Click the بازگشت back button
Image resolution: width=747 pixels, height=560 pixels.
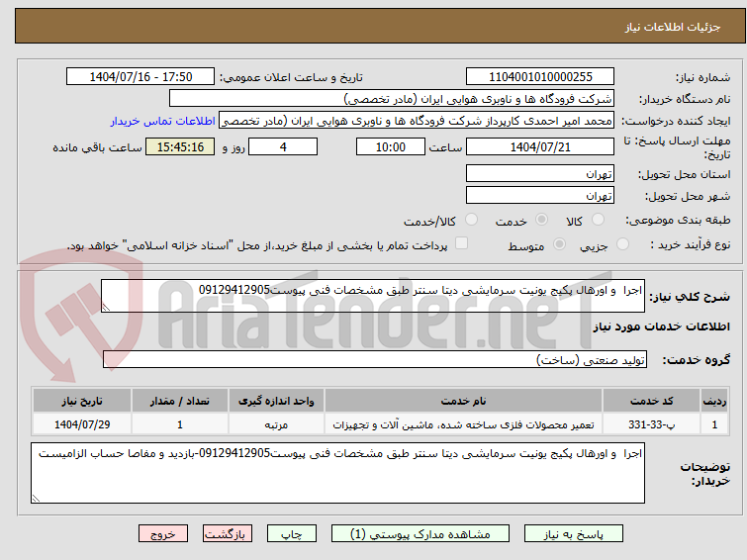[228, 534]
